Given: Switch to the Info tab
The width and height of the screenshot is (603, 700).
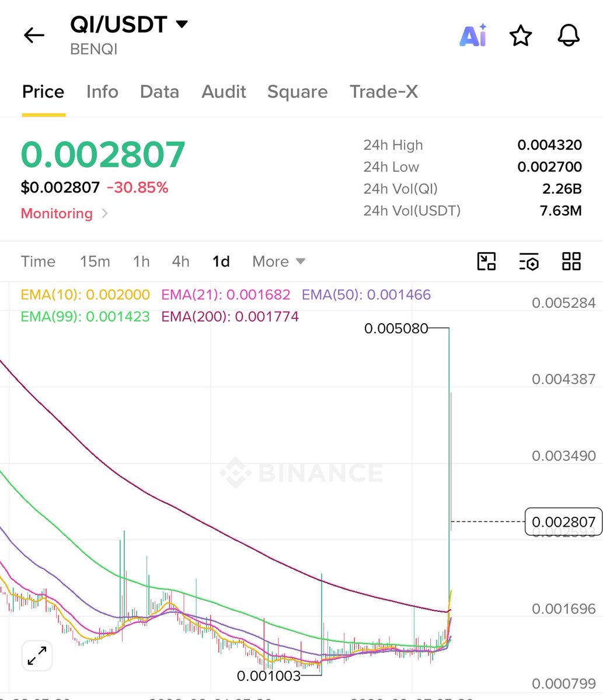Looking at the screenshot, I should point(102,92).
